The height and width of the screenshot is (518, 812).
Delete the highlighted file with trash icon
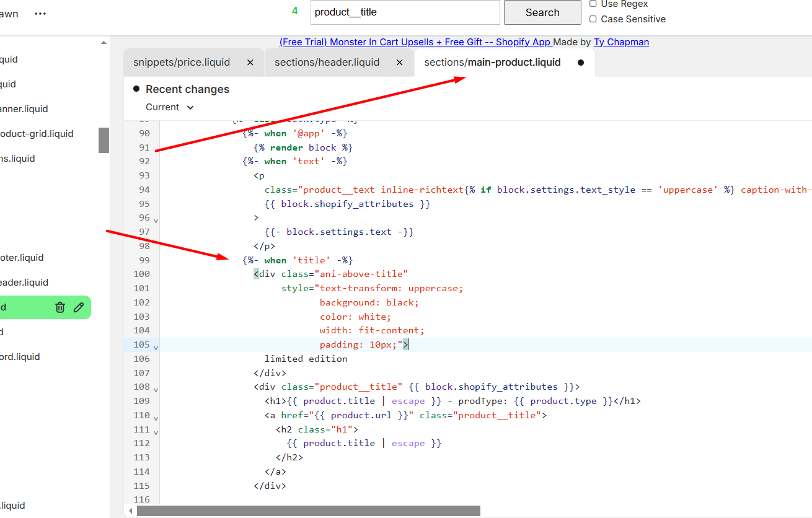(x=60, y=307)
